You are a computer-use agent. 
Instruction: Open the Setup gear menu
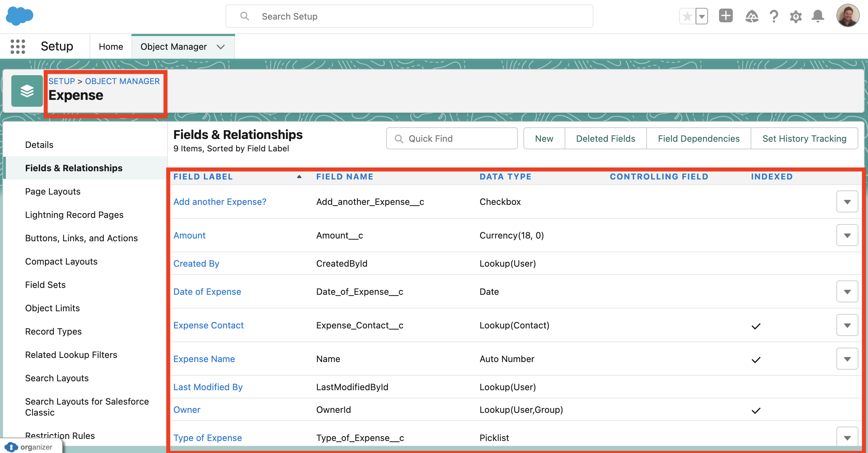796,16
